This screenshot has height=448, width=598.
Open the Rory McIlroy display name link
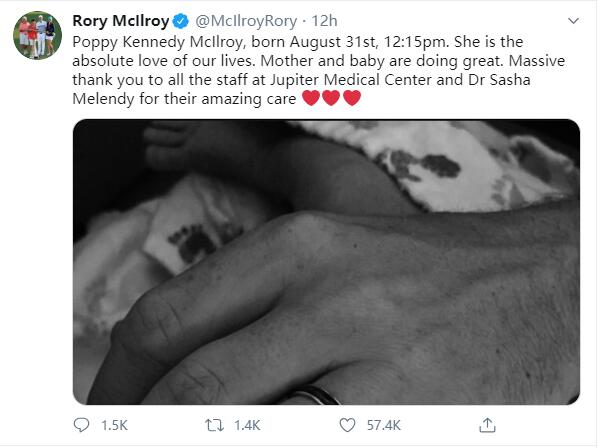tap(121, 21)
